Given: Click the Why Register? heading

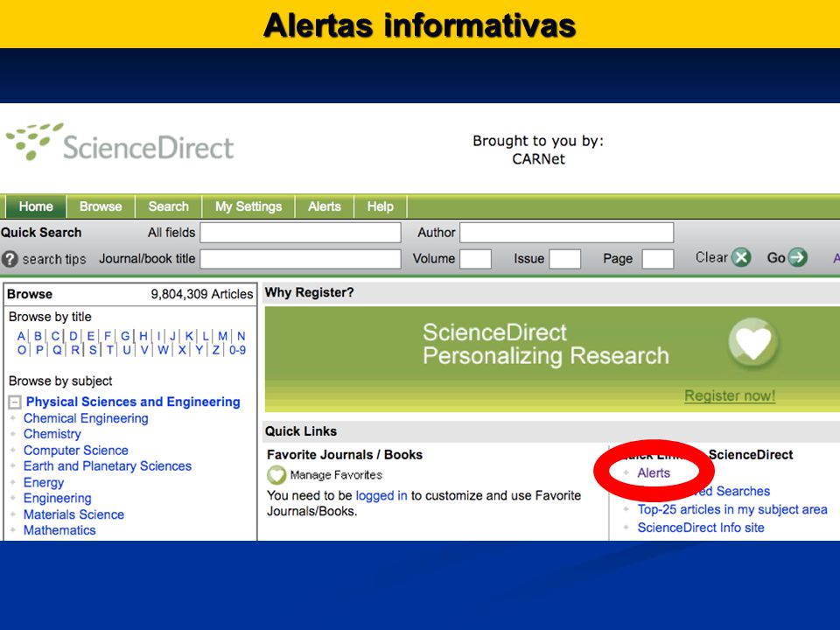Looking at the screenshot, I should [x=309, y=292].
